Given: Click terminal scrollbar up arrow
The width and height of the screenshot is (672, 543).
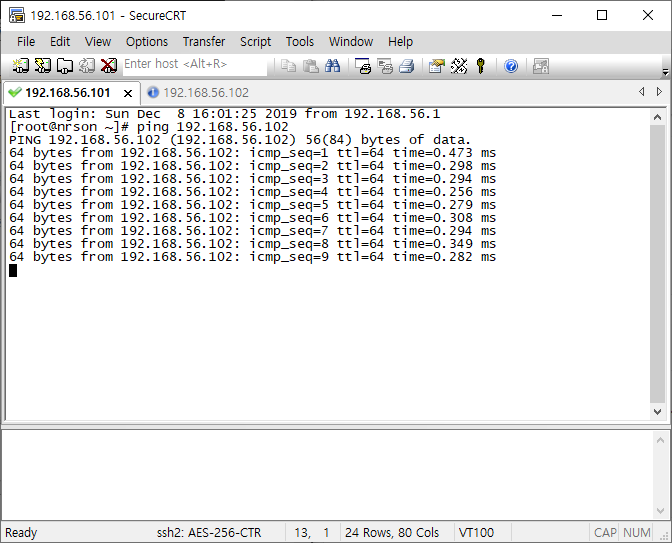Looking at the screenshot, I should coord(657,117).
